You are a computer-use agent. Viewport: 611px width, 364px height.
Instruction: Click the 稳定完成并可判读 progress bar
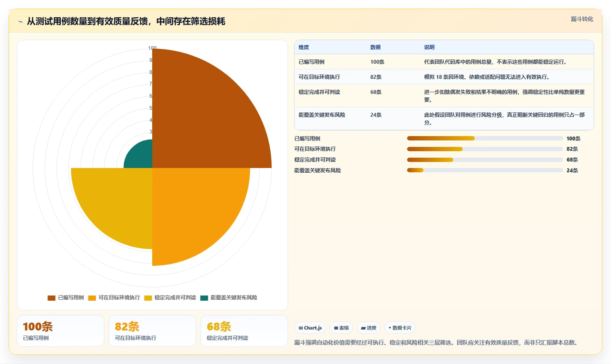485,160
